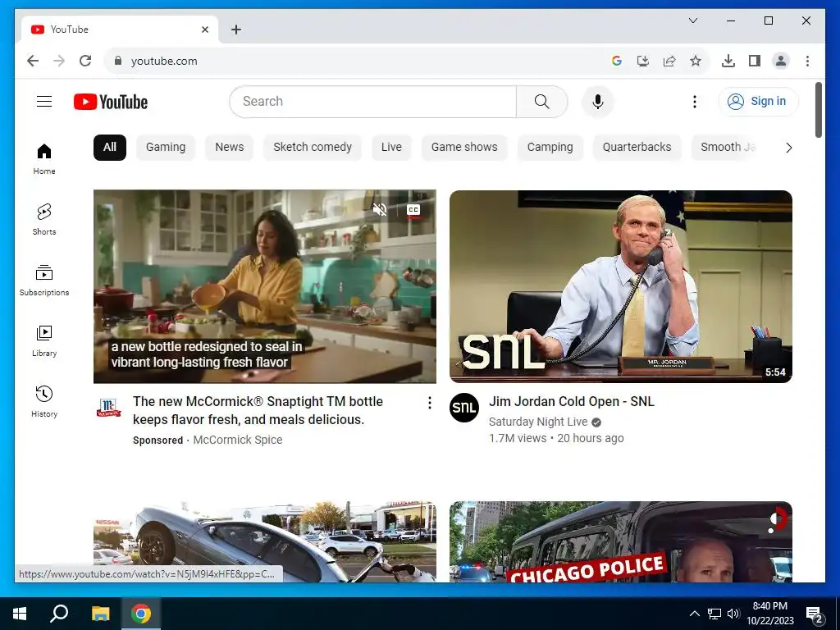Open YouTube settings three-dot menu

pyautogui.click(x=694, y=101)
